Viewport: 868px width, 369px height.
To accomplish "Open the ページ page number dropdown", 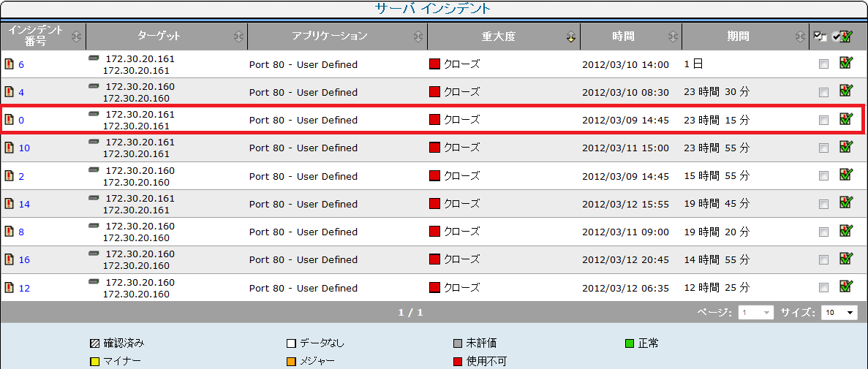I will tap(755, 313).
